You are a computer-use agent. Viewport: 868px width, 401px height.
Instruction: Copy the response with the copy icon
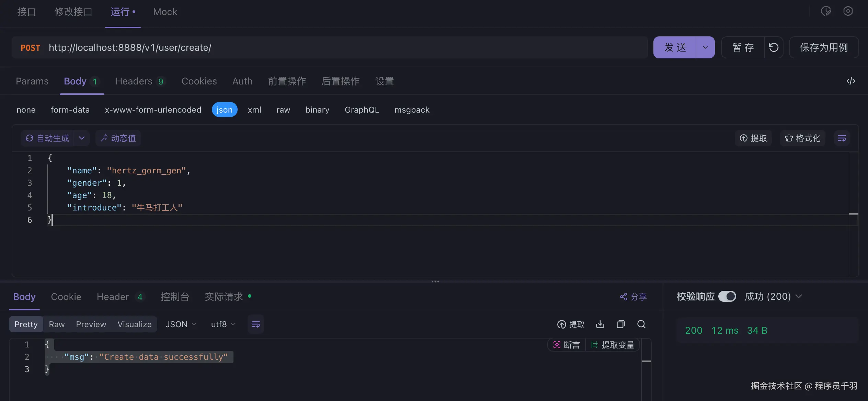620,324
